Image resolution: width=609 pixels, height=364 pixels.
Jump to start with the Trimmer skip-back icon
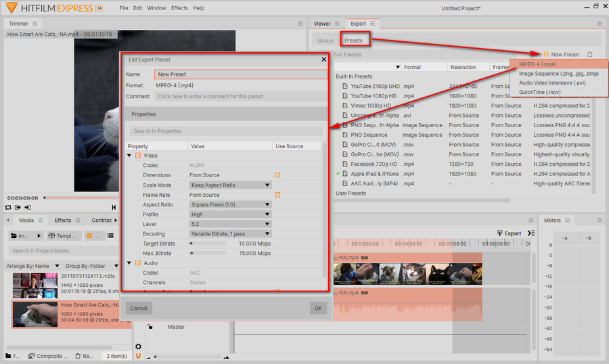(x=114, y=208)
